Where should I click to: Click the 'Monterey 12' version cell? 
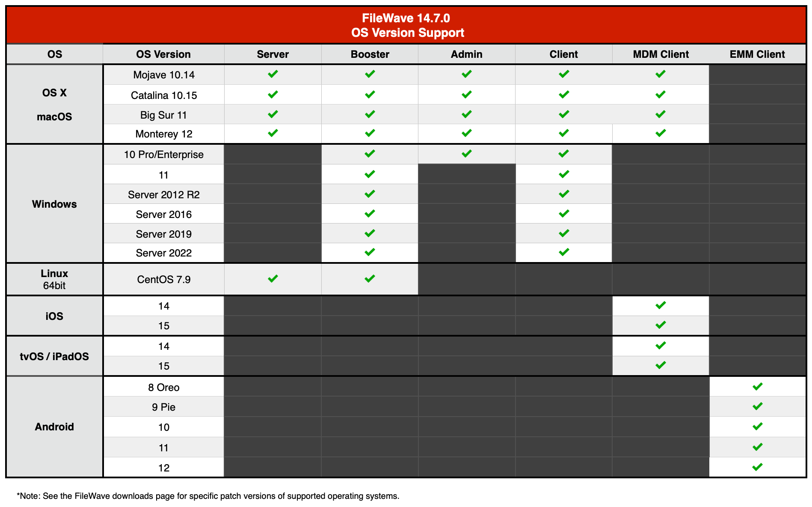pyautogui.click(x=164, y=134)
